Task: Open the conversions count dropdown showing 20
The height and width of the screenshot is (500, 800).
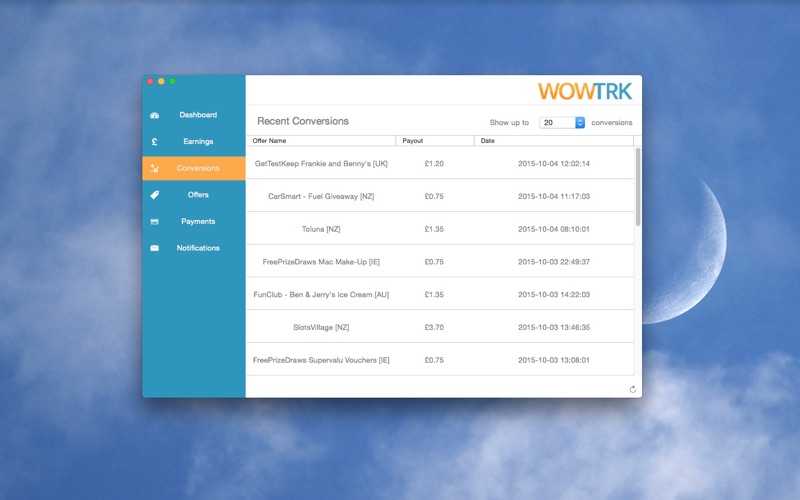Action: click(x=563, y=123)
